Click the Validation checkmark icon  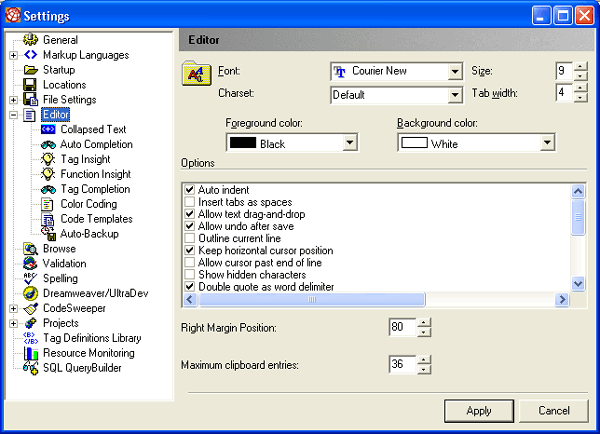pos(30,263)
